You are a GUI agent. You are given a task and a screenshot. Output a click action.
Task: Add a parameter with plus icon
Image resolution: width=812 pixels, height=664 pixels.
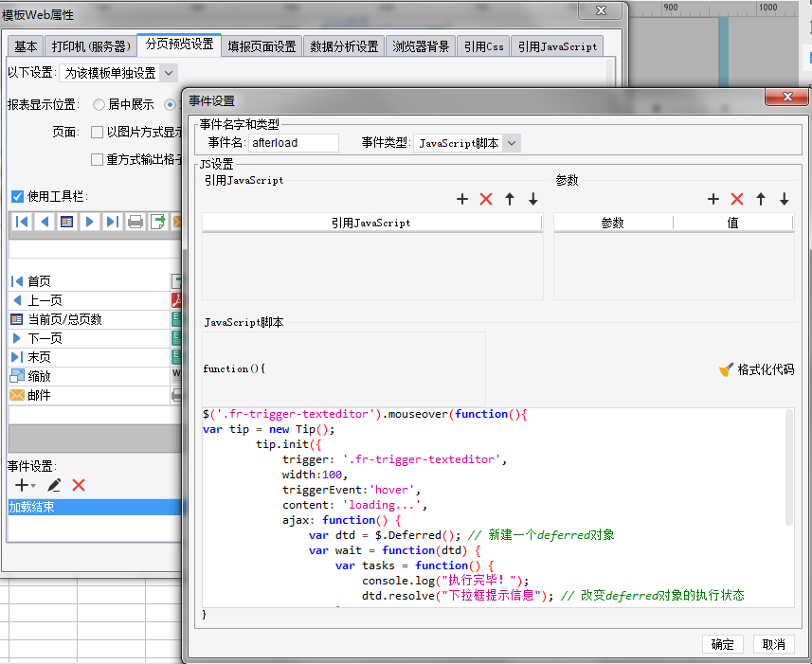pyautogui.click(x=713, y=199)
